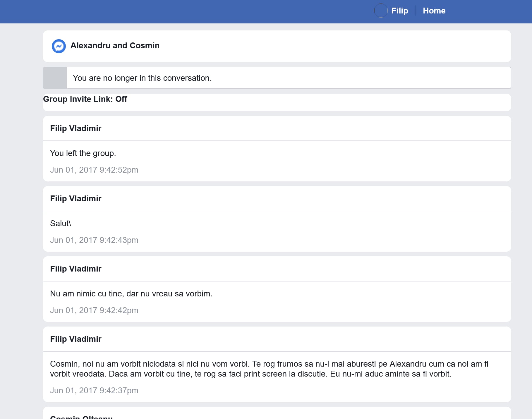This screenshot has width=532, height=419.
Task: Select the "Nu am nimic cu tine" message
Action: [x=131, y=294]
